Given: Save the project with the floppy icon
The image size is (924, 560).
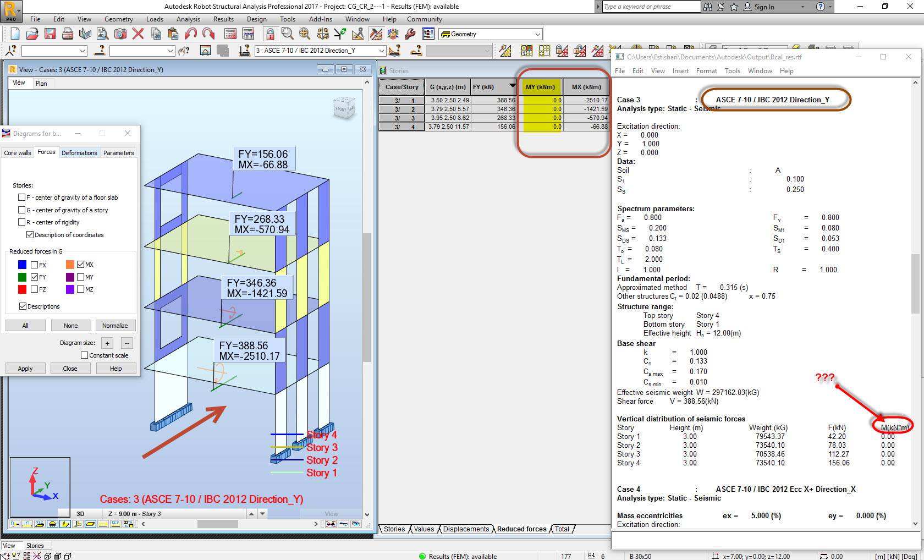Looking at the screenshot, I should tap(50, 34).
